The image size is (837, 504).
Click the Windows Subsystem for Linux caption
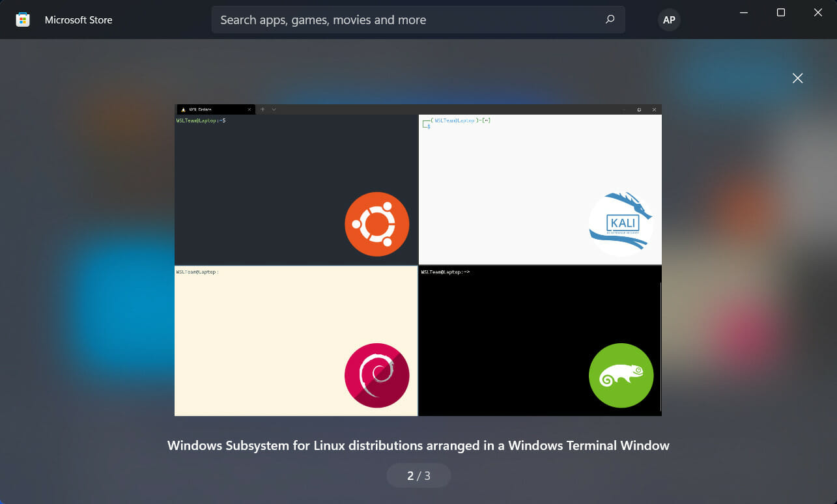pyautogui.click(x=418, y=445)
